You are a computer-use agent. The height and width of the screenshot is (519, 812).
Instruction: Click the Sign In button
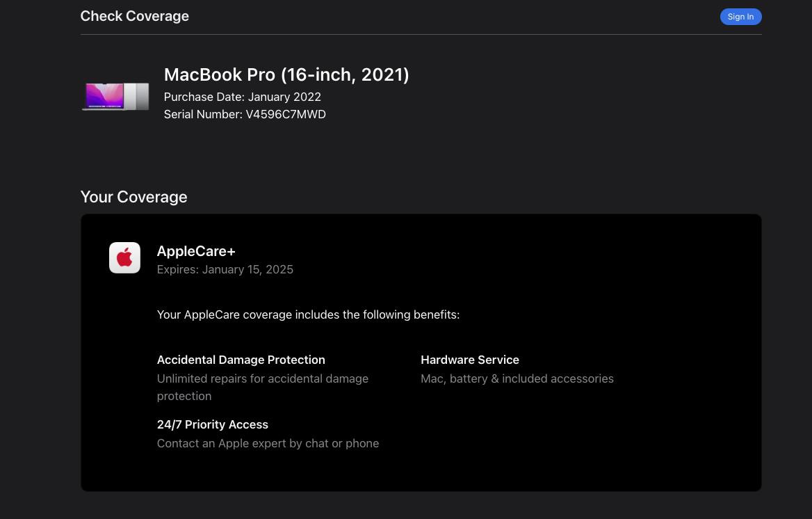click(x=740, y=17)
